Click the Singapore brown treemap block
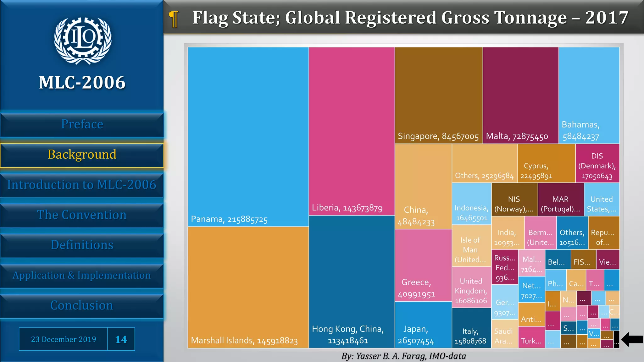Image resolution: width=644 pixels, height=362 pixels. (438, 95)
